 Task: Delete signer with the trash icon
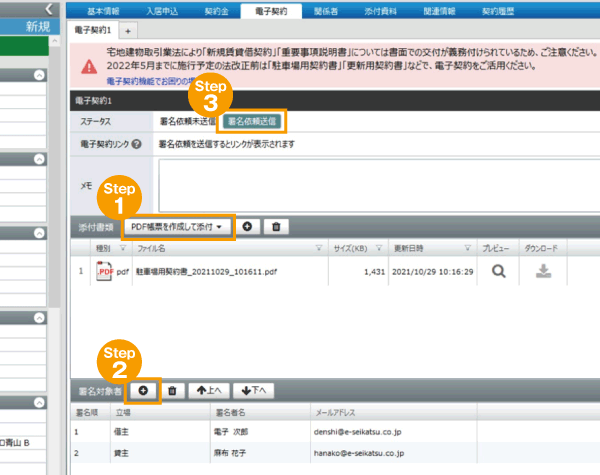(x=172, y=390)
